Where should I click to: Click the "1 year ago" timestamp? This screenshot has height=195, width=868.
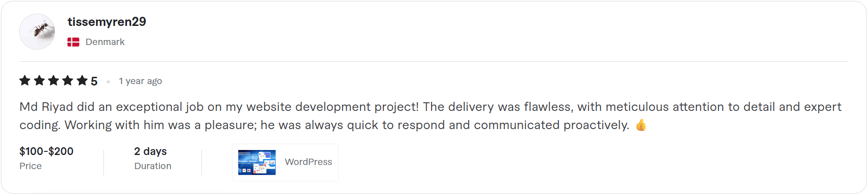[140, 81]
